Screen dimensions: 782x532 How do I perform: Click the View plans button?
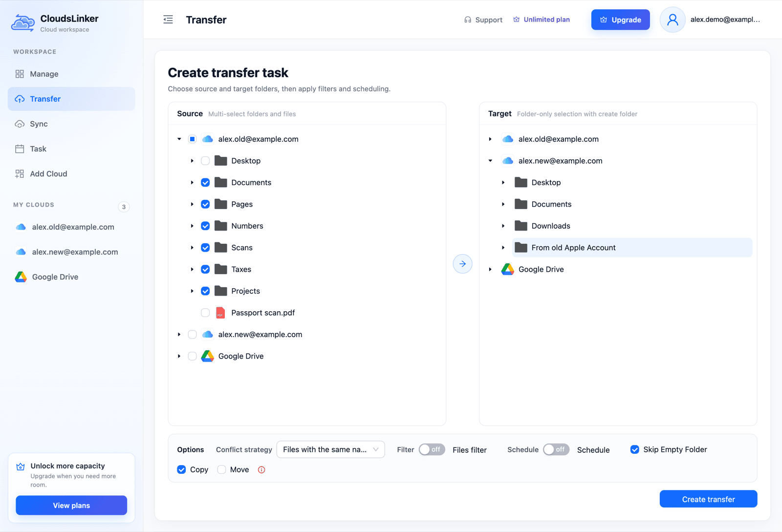[x=71, y=505]
